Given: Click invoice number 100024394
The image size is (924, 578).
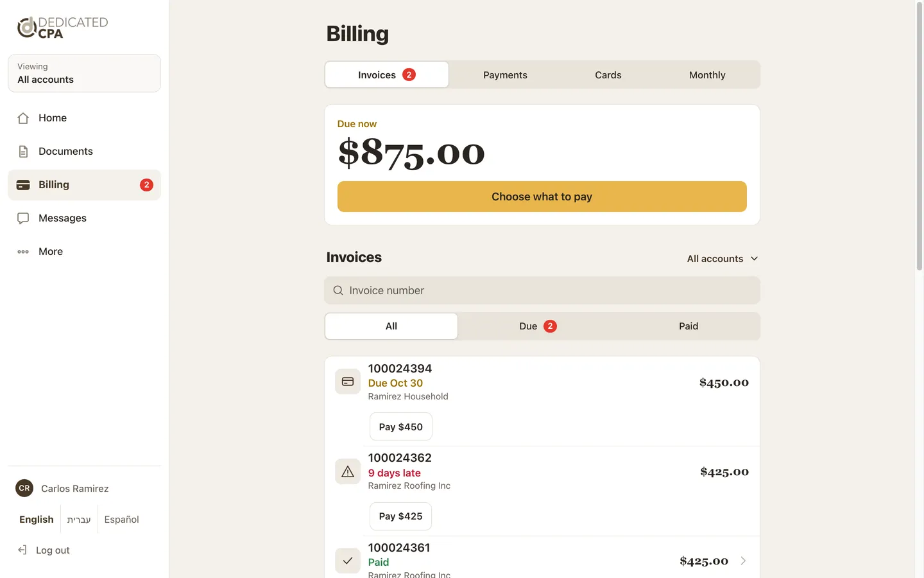Looking at the screenshot, I should point(400,368).
